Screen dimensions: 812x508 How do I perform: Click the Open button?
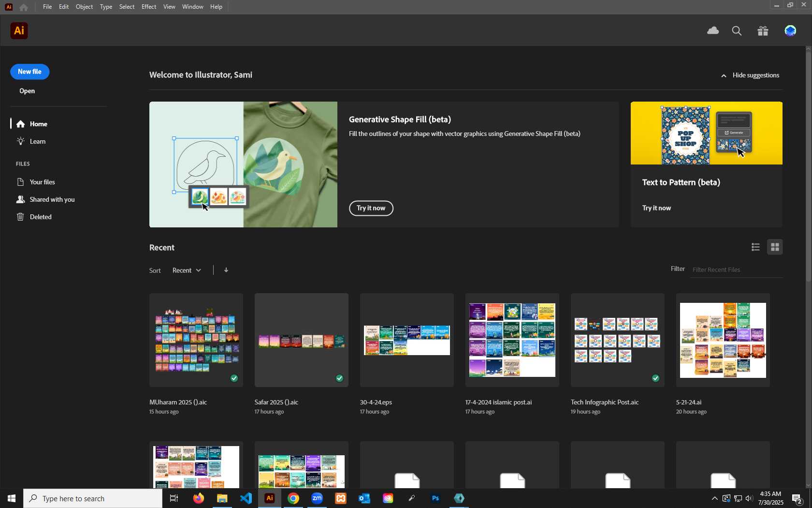coord(27,91)
